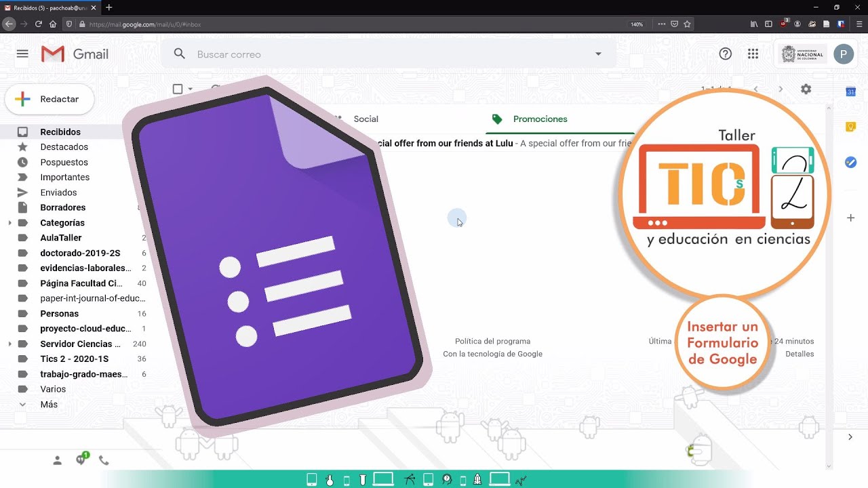The image size is (868, 488).
Task: Open the phone calls icon
Action: click(x=104, y=460)
